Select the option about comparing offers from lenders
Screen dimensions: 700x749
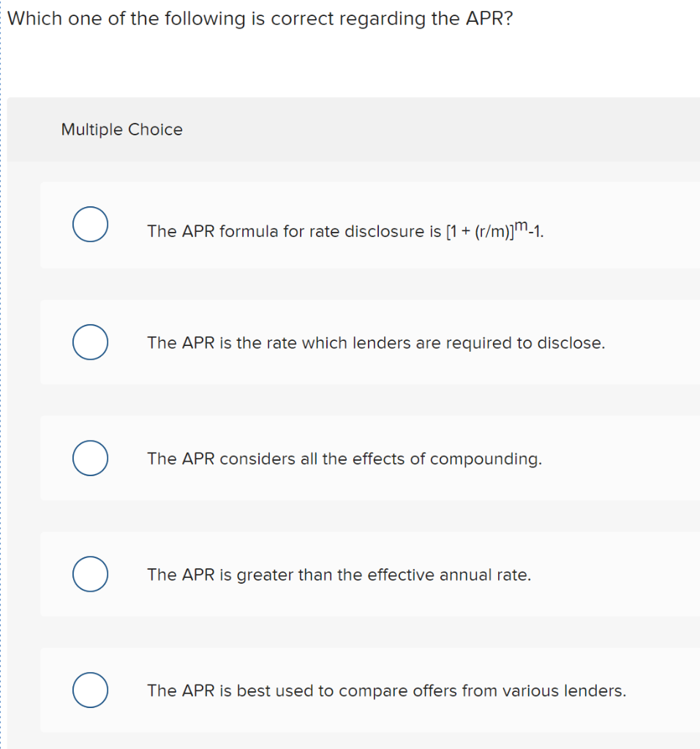pos(90,690)
